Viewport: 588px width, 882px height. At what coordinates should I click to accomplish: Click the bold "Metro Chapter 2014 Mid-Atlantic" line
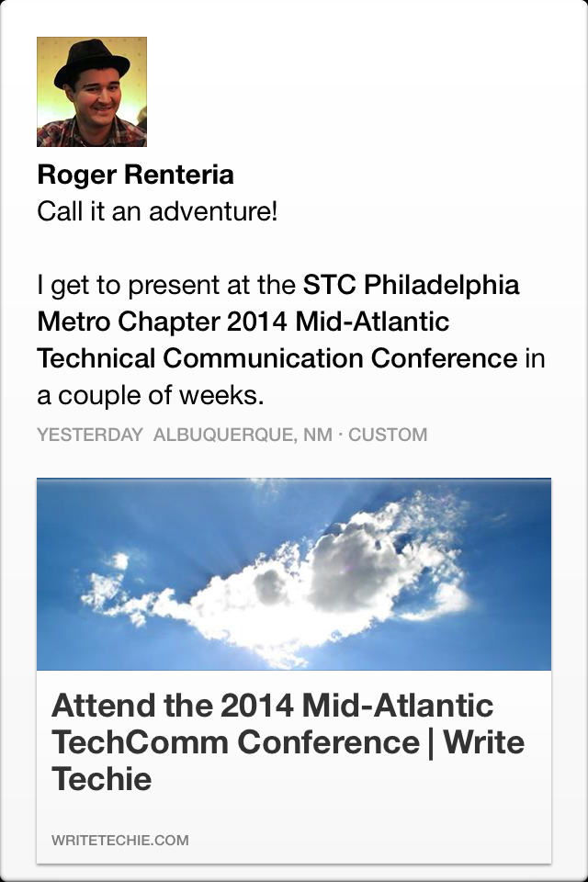click(x=243, y=322)
